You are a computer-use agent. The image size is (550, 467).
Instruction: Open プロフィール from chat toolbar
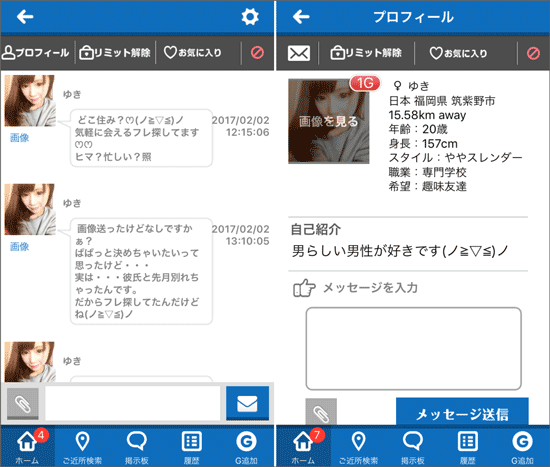36,53
